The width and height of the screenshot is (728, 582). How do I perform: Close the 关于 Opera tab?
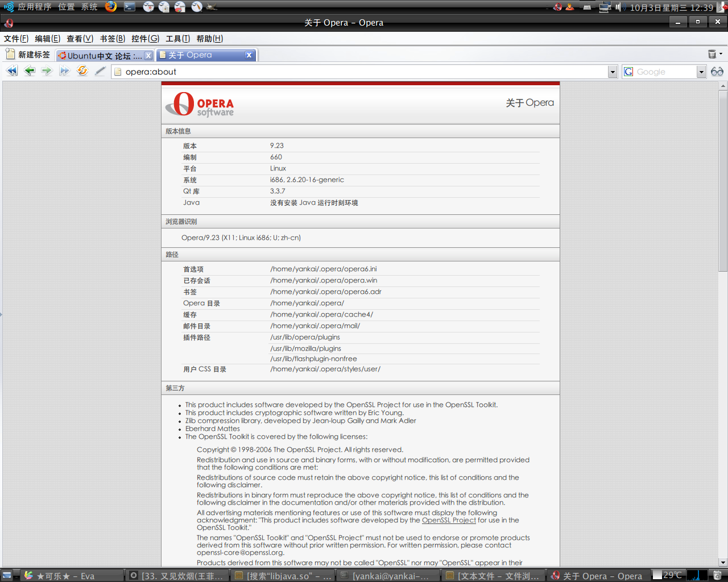[249, 55]
